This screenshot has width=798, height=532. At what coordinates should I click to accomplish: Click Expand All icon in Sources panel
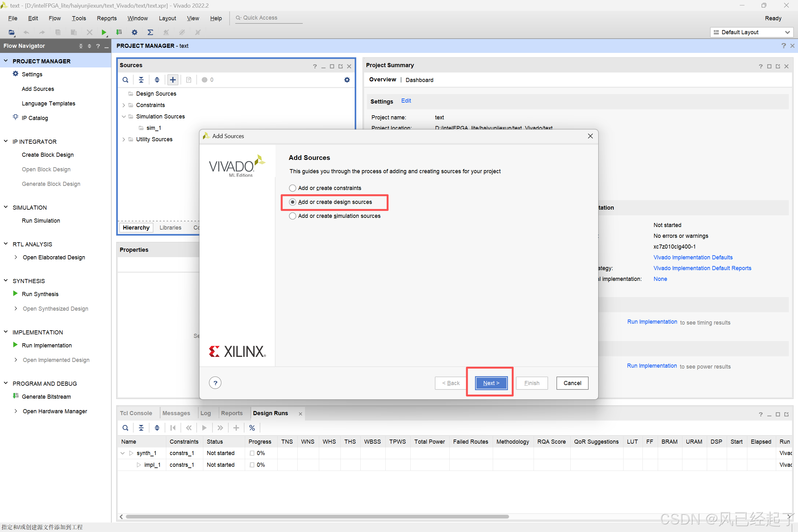point(157,80)
